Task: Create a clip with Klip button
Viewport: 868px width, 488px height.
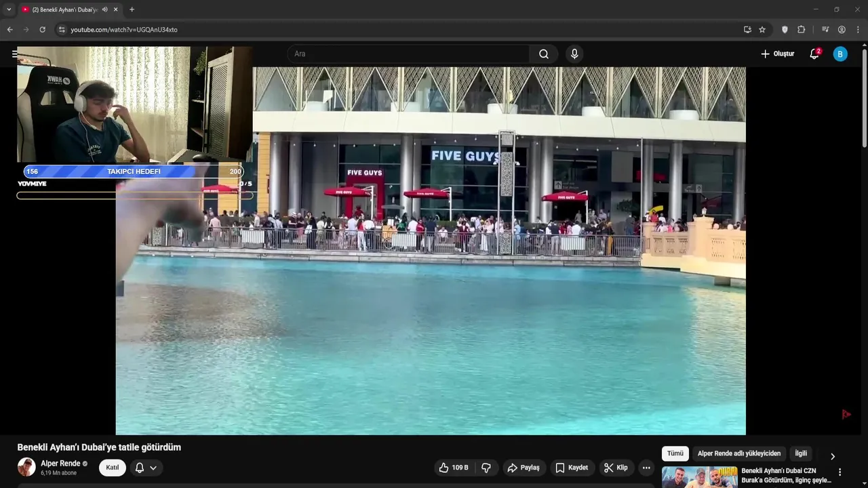Action: (x=616, y=468)
